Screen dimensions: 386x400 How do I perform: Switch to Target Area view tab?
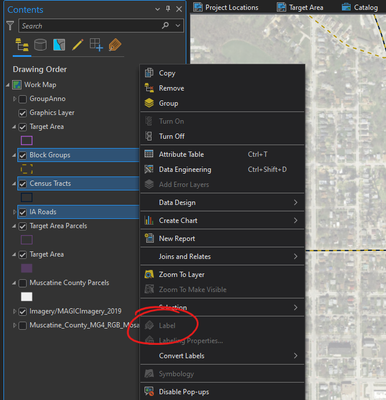pos(300,7)
